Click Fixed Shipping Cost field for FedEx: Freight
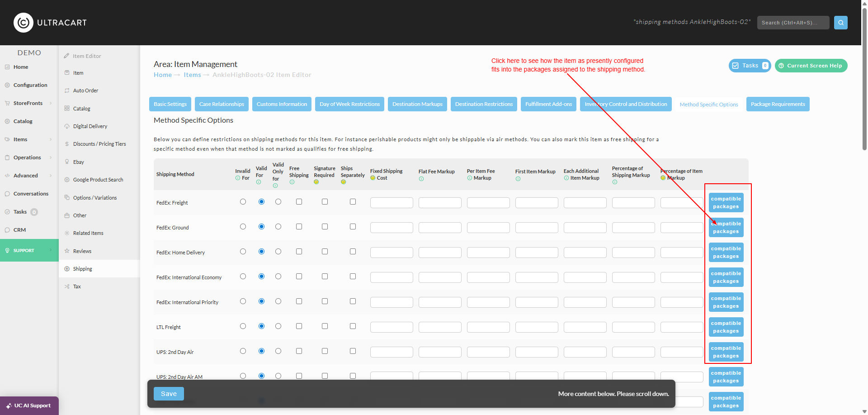 click(392, 203)
